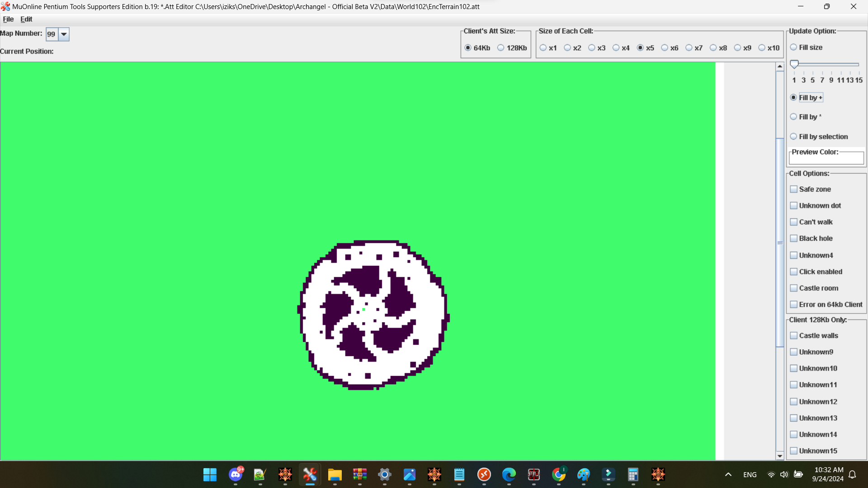The width and height of the screenshot is (868, 488).
Task: Open the Windows Start menu
Action: 210,474
